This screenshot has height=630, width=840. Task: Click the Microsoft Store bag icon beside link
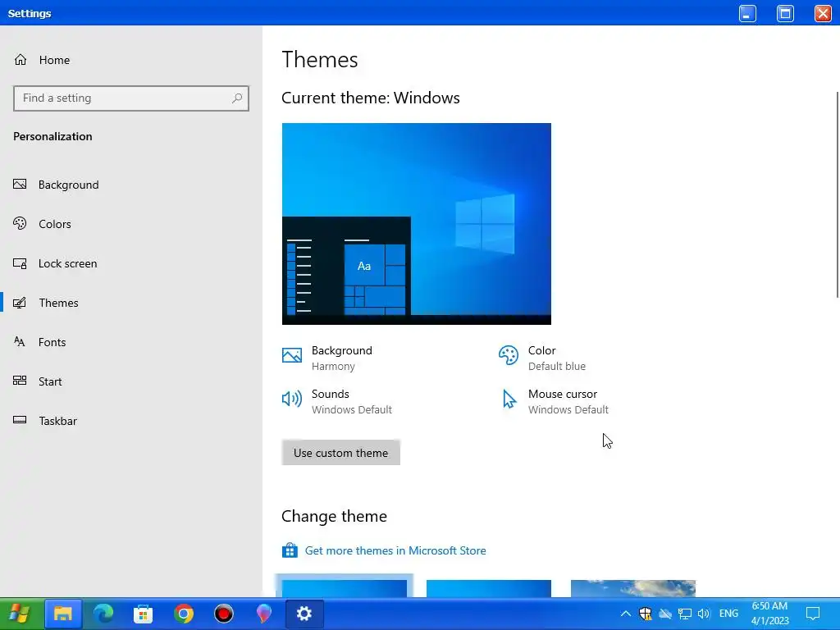pyautogui.click(x=290, y=550)
